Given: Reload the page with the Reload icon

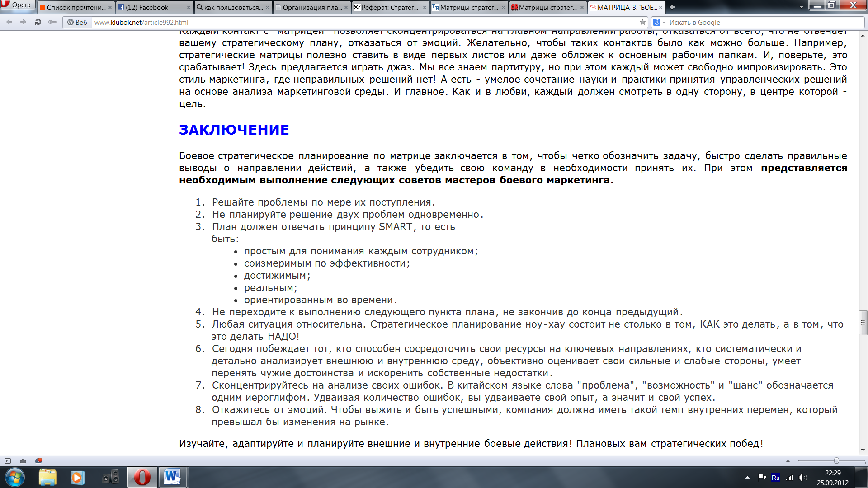Looking at the screenshot, I should pyautogui.click(x=38, y=22).
